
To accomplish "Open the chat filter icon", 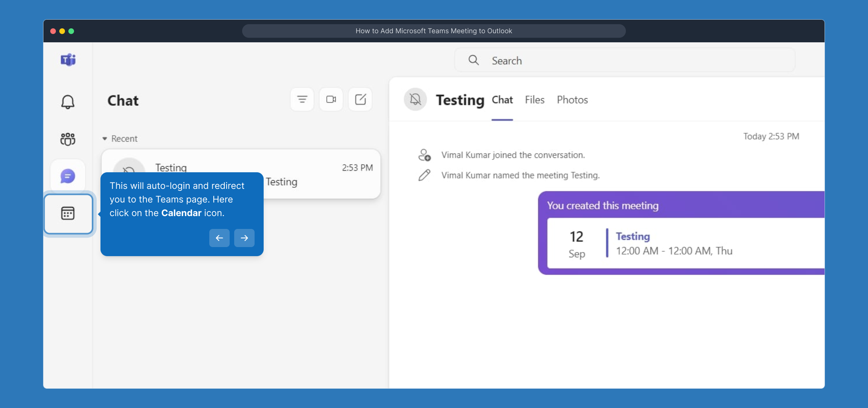I will pyautogui.click(x=302, y=99).
